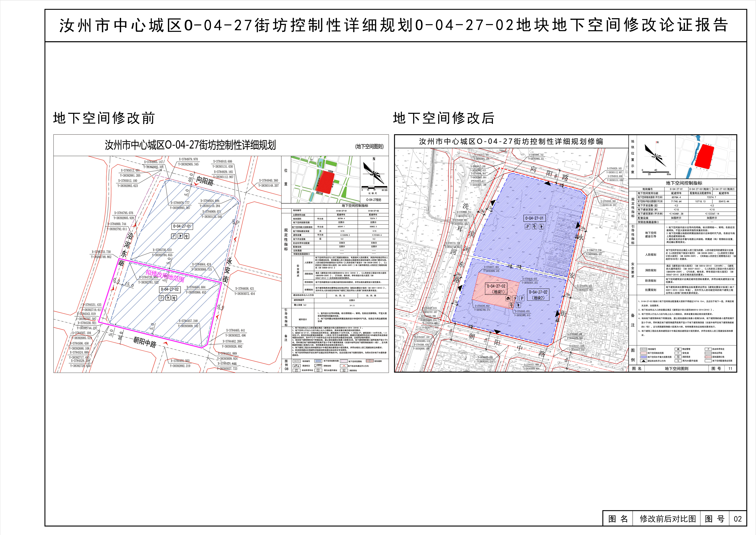Click coordinate X=3784940.360 label in left plan
756x535 pixels.
click(x=268, y=181)
